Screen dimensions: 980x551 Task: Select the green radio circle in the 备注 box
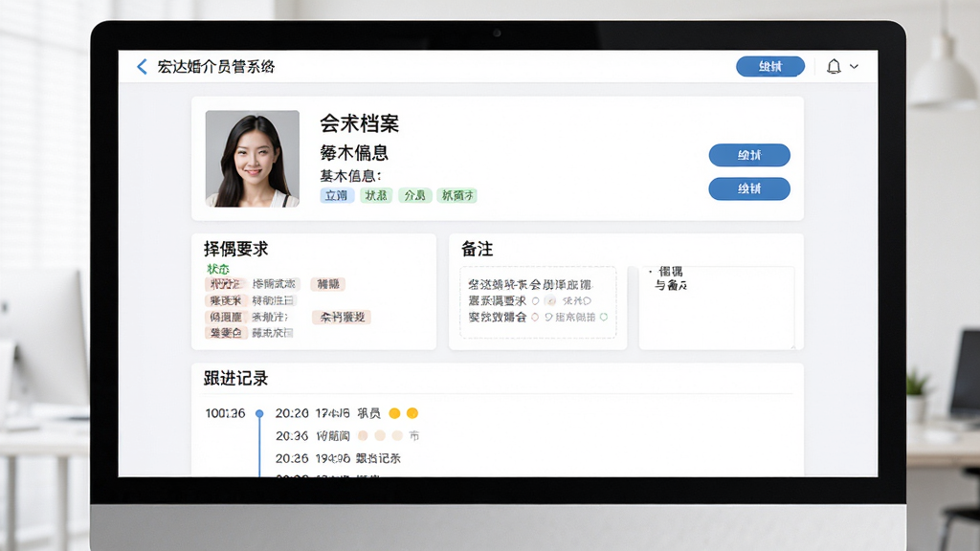(604, 318)
